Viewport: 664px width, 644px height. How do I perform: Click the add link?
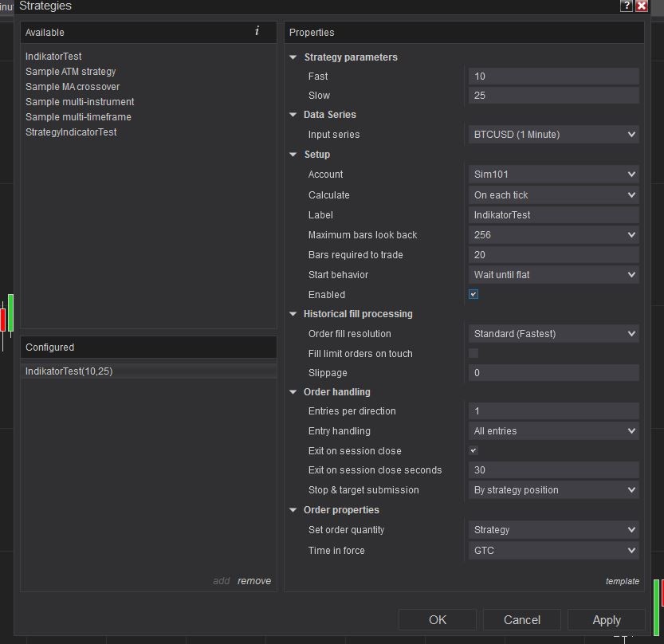pyautogui.click(x=221, y=581)
